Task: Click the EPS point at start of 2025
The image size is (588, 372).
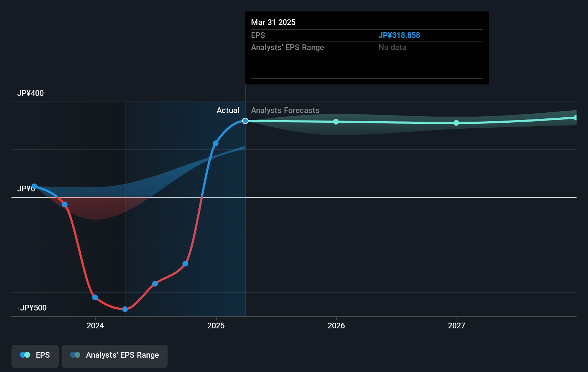Action: (x=216, y=143)
